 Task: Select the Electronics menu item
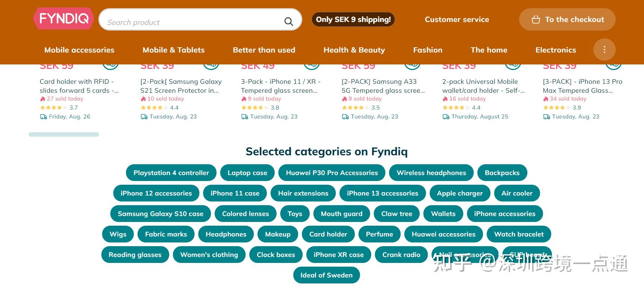(x=556, y=50)
